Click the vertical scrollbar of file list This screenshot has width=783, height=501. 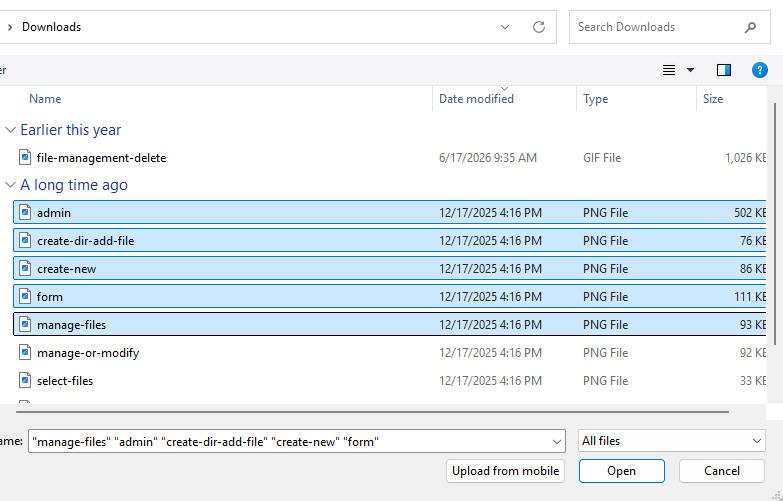(774, 224)
